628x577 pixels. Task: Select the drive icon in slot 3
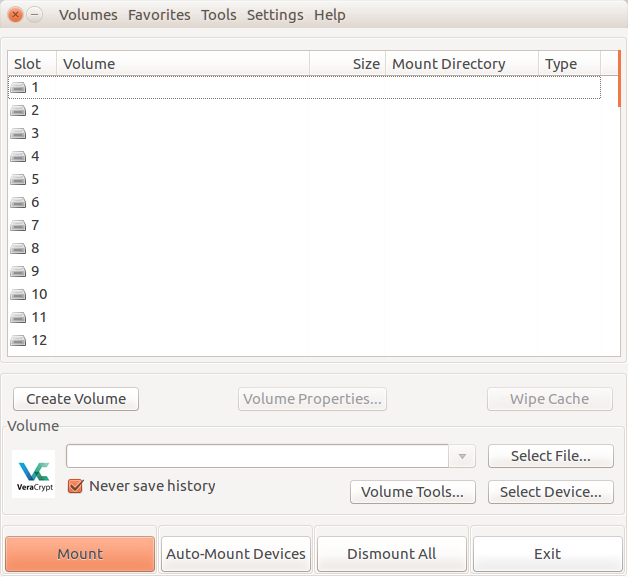tap(19, 134)
